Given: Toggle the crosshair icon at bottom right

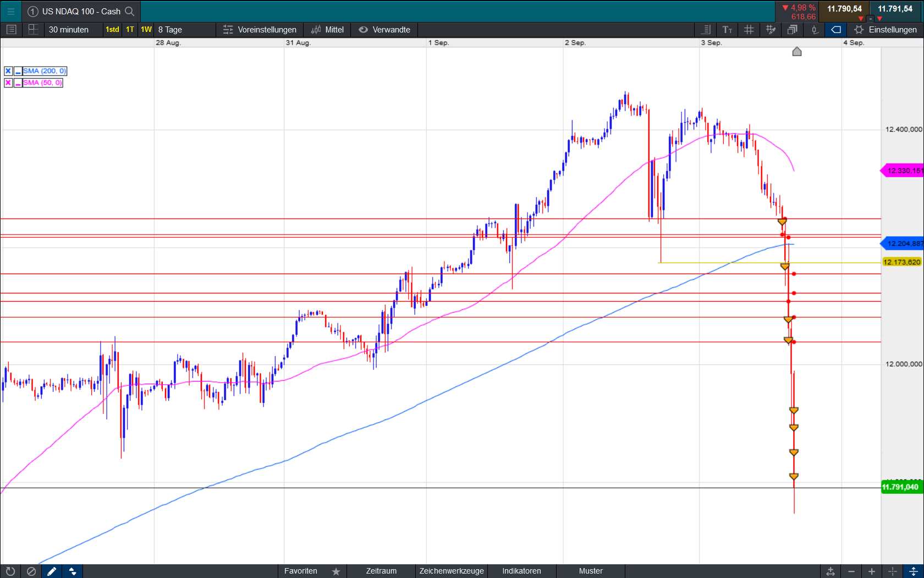Looking at the screenshot, I should [893, 571].
